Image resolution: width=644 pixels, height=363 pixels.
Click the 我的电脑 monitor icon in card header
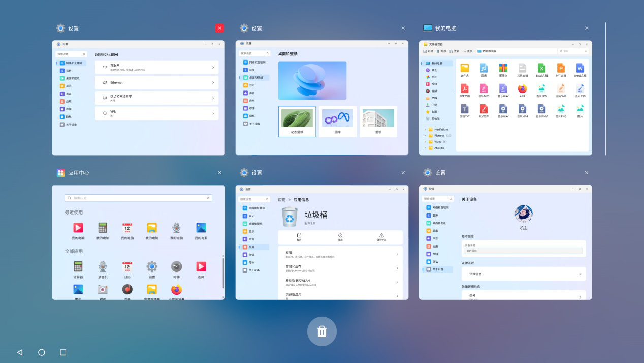point(428,28)
